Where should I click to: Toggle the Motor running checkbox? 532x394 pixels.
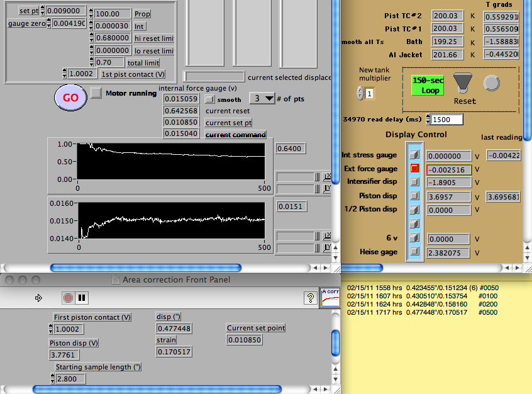[96, 93]
